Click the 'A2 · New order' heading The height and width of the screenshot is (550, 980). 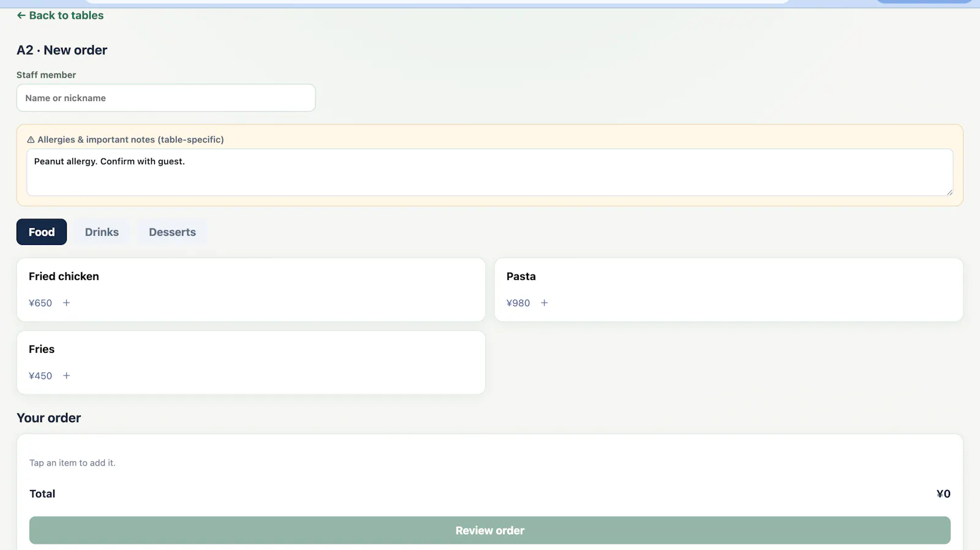click(62, 50)
